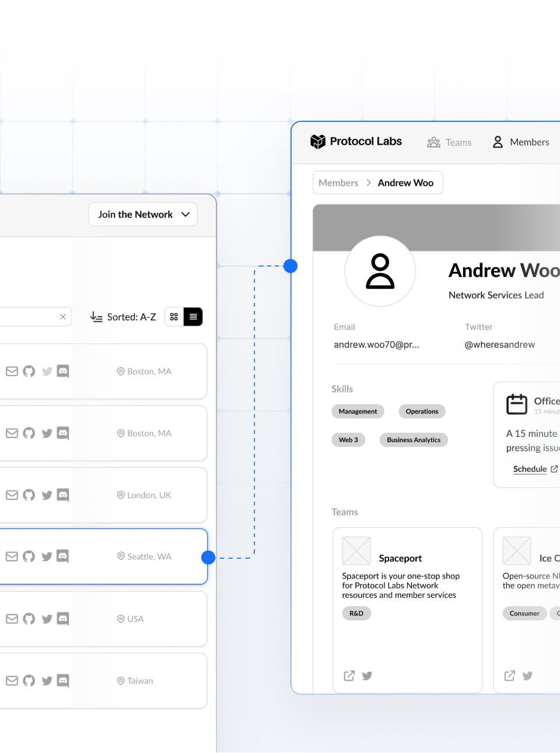Click GitHub icon in USA row
The image size is (560, 753).
pos(29,619)
